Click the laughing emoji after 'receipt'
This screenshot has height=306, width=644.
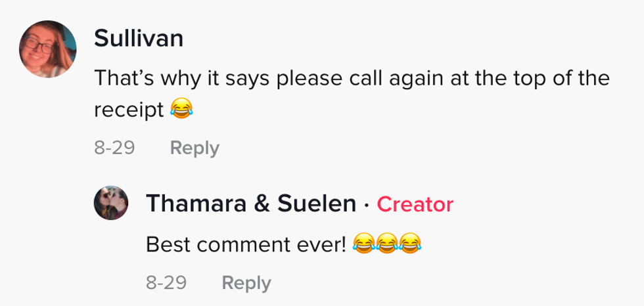180,110
